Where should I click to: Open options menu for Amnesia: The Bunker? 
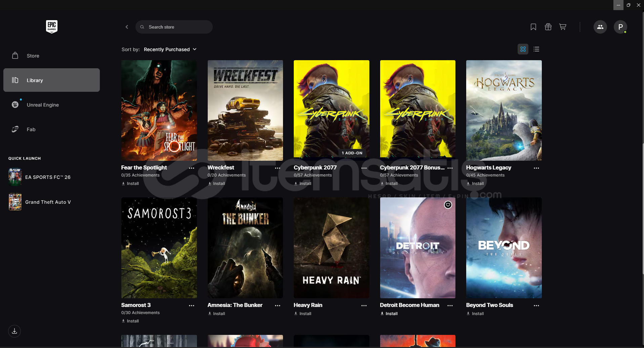point(278,305)
